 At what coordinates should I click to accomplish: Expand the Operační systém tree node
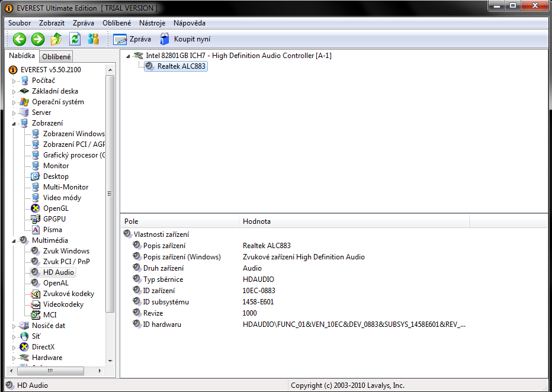[x=14, y=102]
